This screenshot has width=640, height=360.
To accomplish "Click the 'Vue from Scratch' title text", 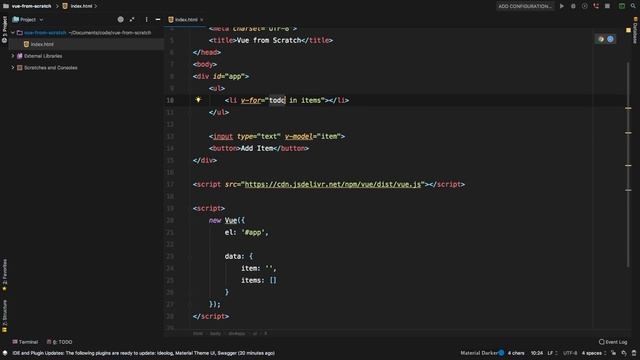I will 269,40.
